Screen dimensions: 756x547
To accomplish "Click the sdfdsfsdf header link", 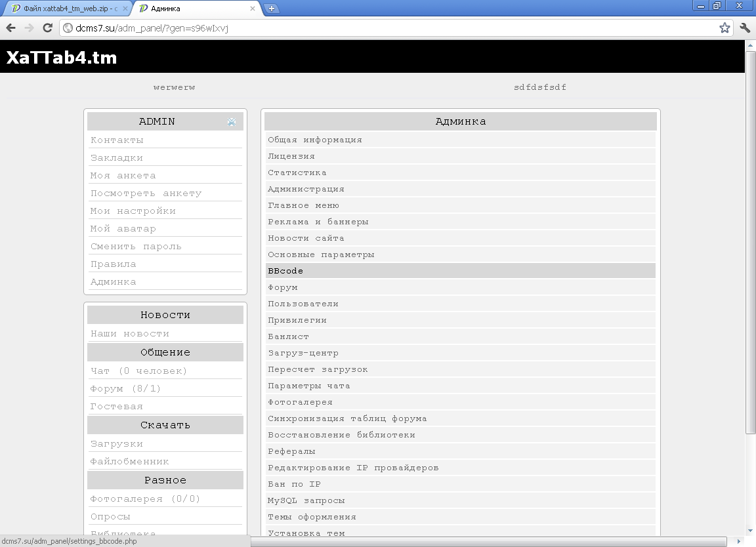I will pyautogui.click(x=540, y=87).
